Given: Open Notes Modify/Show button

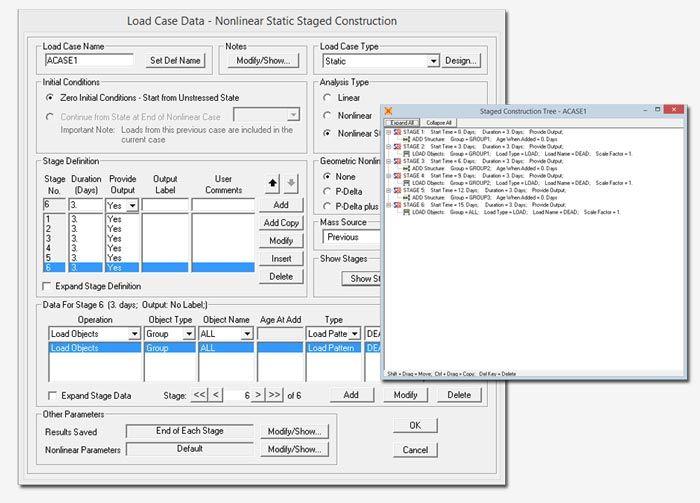Looking at the screenshot, I should click(x=263, y=61).
